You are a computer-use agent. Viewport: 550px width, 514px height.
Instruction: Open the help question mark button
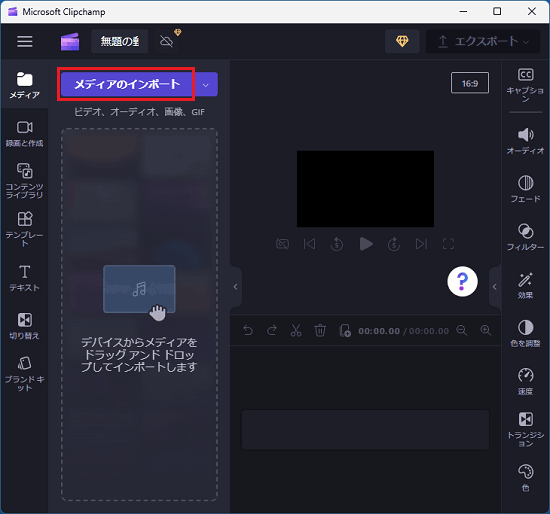coord(462,281)
